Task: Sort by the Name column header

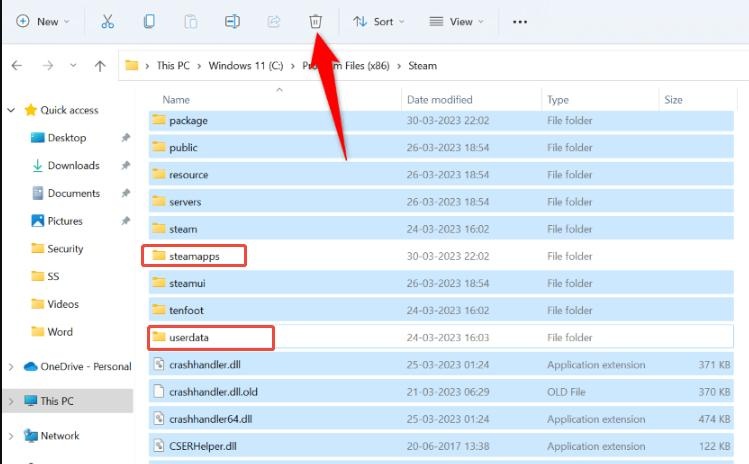Action: point(176,99)
